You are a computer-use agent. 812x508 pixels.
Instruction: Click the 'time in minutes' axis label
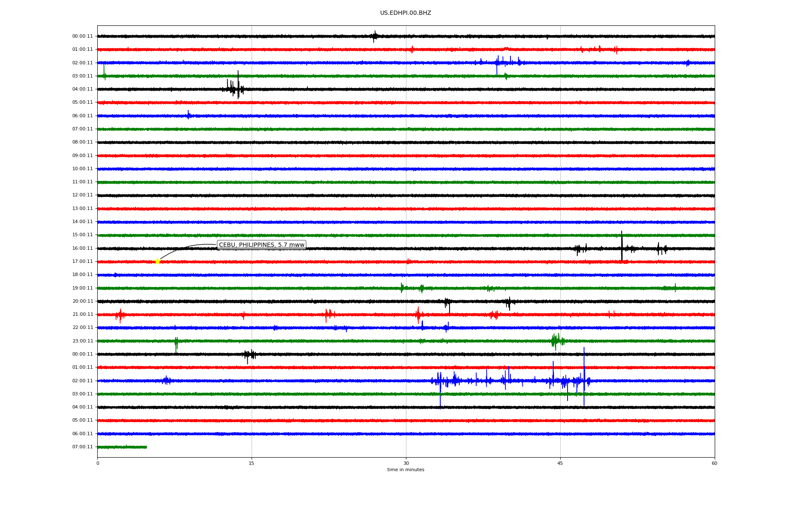click(405, 470)
